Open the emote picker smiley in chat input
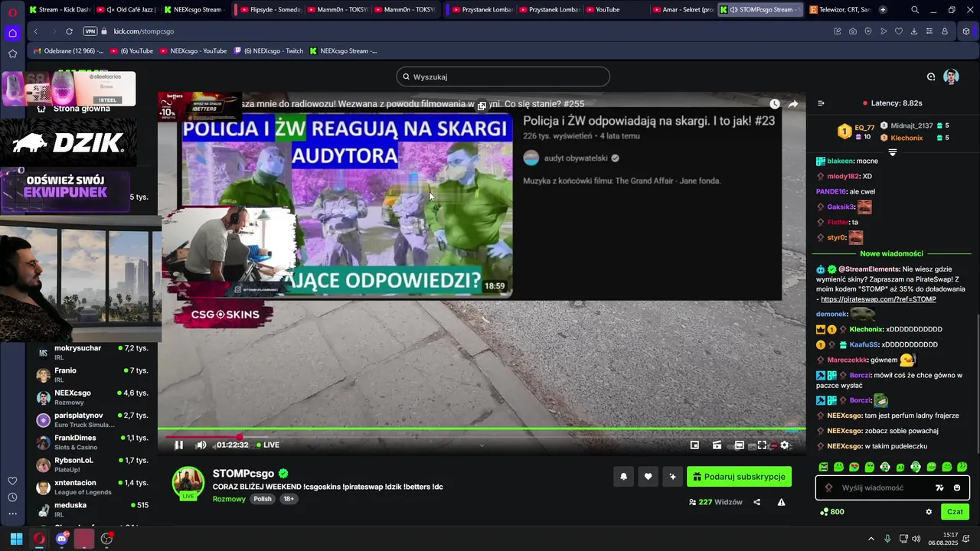Image resolution: width=980 pixels, height=551 pixels. click(957, 487)
